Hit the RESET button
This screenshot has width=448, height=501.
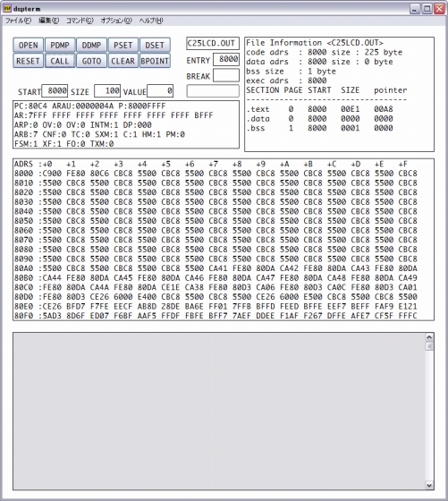click(x=28, y=61)
